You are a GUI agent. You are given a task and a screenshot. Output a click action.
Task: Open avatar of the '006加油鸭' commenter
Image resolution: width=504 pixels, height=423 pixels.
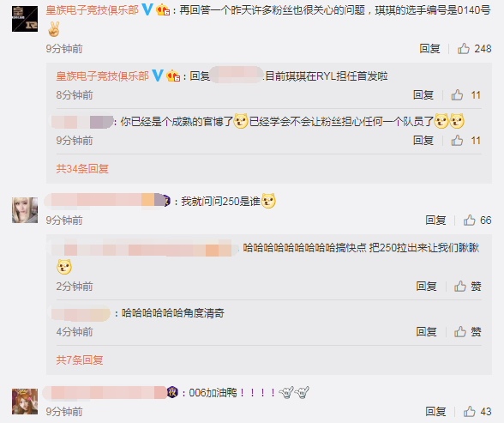[x=25, y=402]
